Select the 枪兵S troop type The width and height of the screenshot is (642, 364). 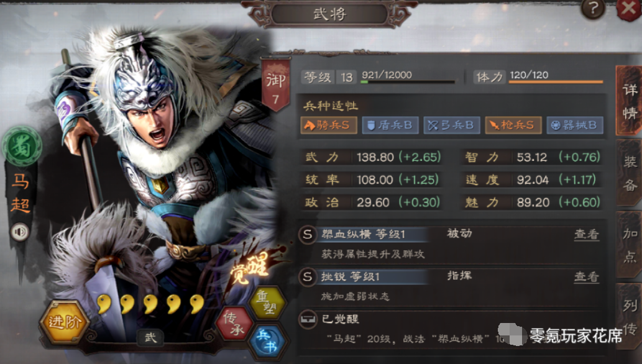(x=513, y=125)
